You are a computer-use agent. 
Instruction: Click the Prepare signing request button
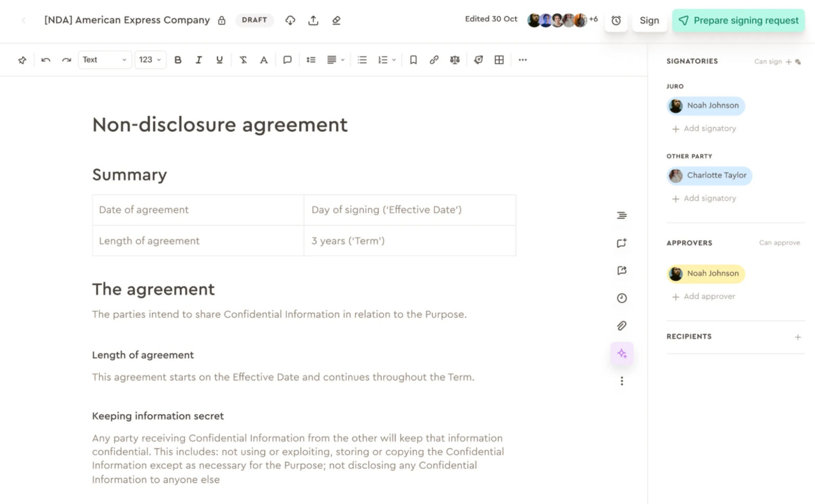coord(738,20)
